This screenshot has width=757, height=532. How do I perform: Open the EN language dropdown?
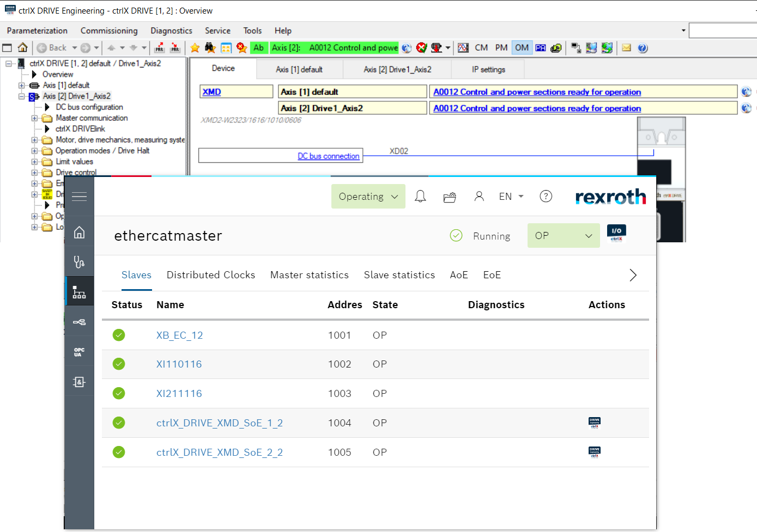click(511, 197)
